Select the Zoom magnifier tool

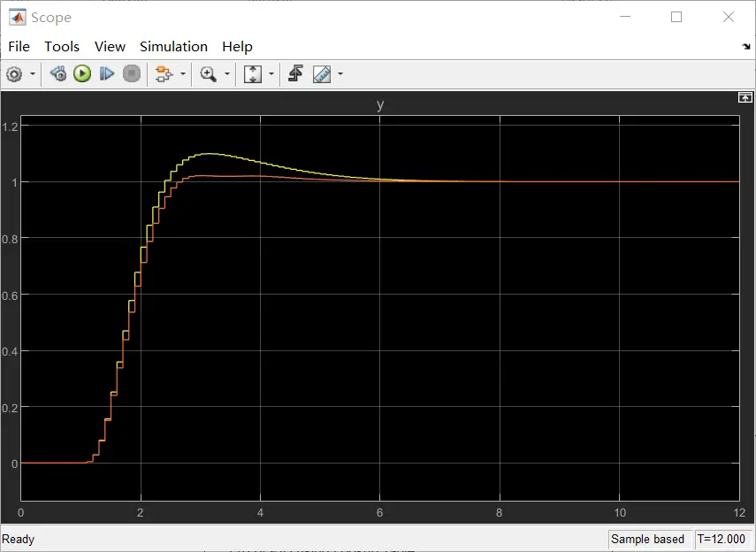[208, 73]
